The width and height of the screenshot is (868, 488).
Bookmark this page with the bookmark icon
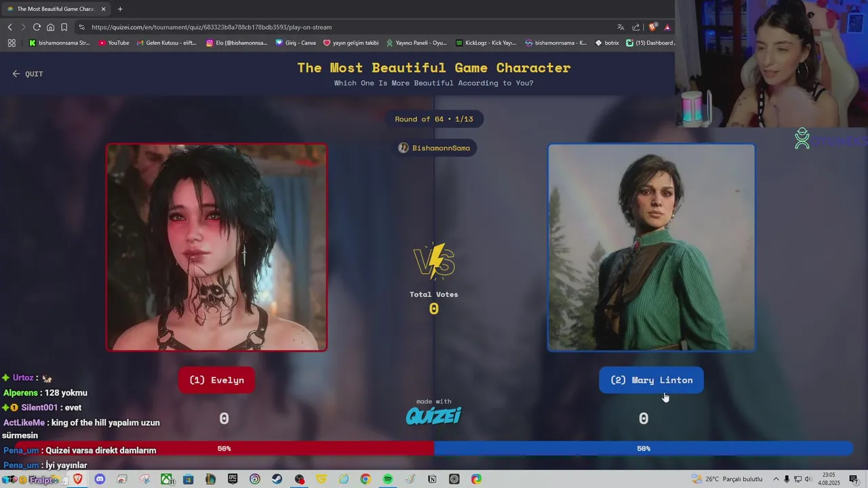click(64, 27)
